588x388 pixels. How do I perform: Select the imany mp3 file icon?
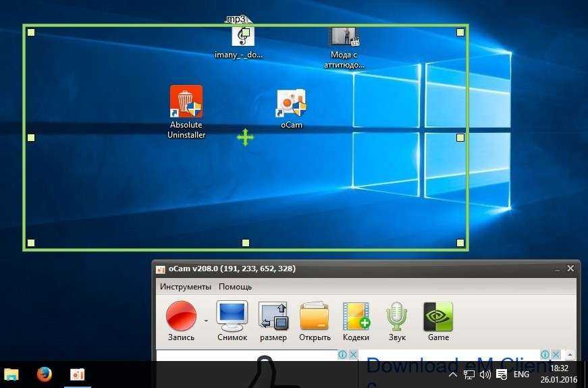click(x=240, y=38)
